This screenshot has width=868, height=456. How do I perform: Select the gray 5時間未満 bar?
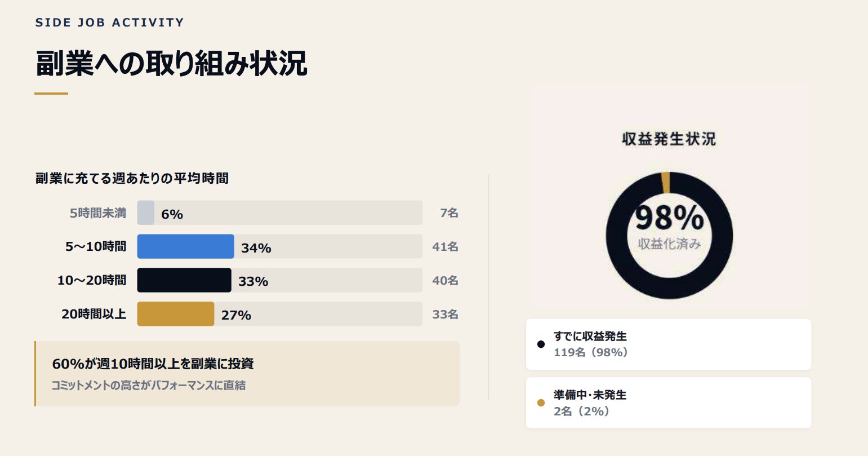click(x=145, y=212)
